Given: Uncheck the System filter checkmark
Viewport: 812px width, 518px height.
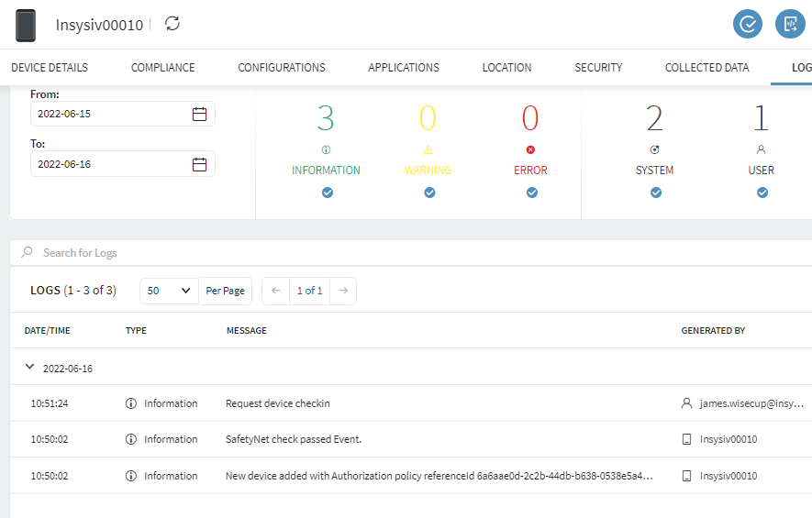Looking at the screenshot, I should pyautogui.click(x=655, y=193).
